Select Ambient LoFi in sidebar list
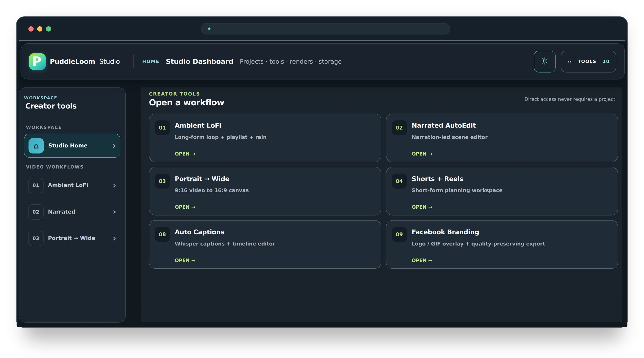The image size is (644, 358). tap(72, 185)
